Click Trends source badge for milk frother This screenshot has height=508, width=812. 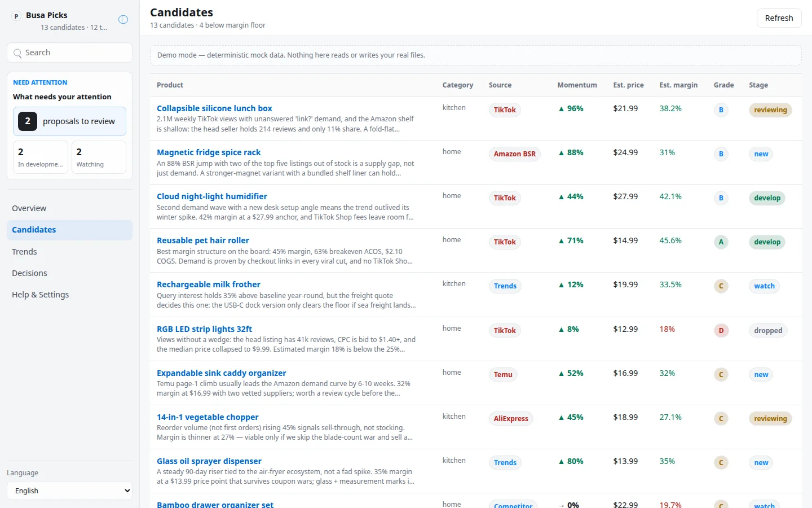[505, 286]
